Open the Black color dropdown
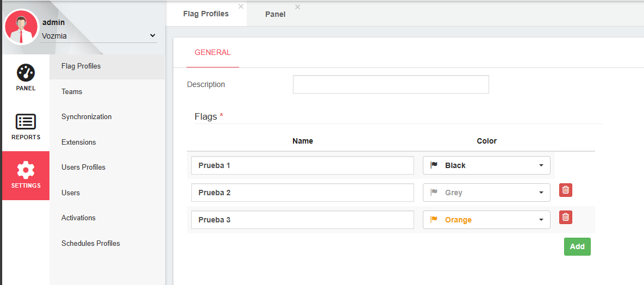644x285 pixels. coord(486,165)
